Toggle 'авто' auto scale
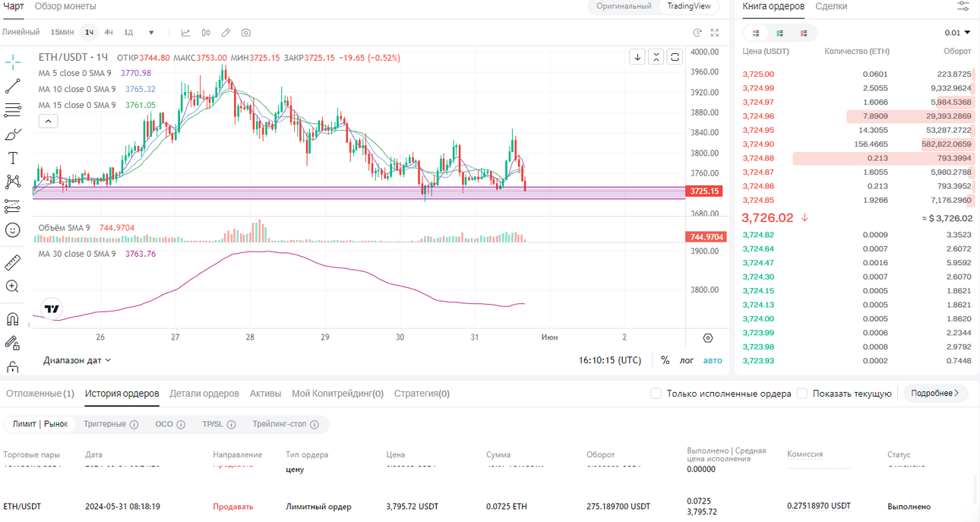This screenshot has height=522, width=980. tap(713, 360)
